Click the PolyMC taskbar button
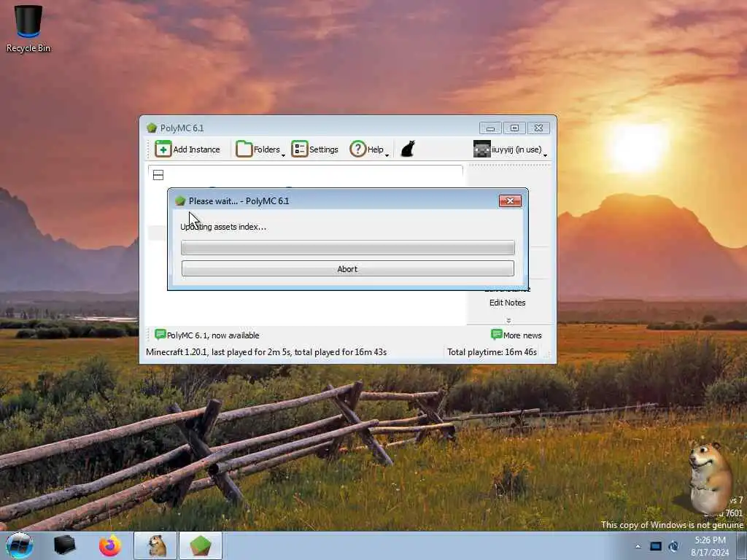This screenshot has width=747, height=560. [201, 545]
